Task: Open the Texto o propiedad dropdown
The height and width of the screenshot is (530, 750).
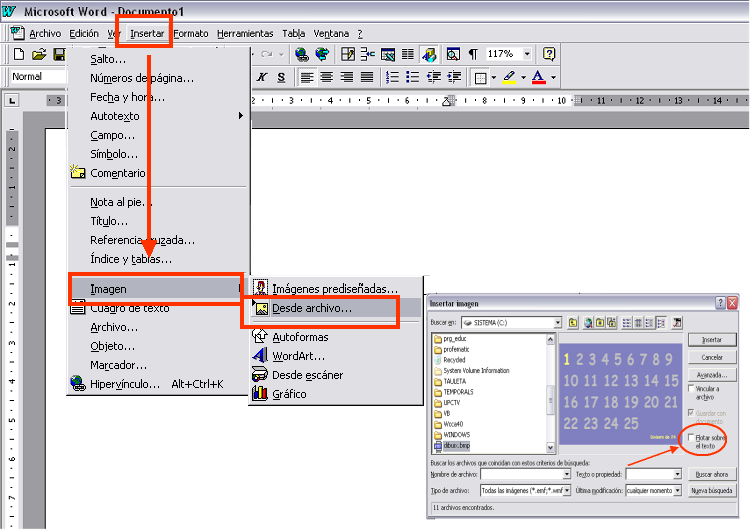Action: click(677, 474)
